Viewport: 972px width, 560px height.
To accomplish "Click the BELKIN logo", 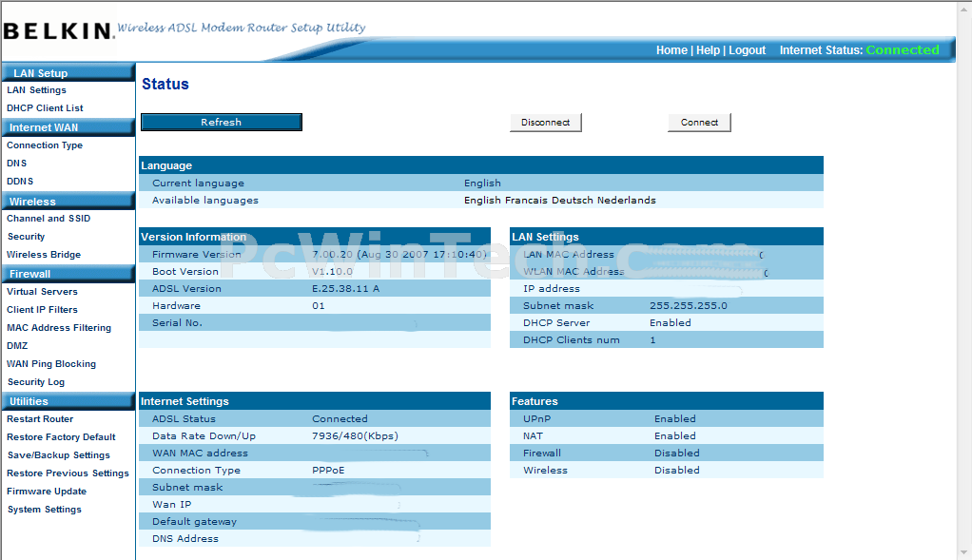I will [58, 31].
